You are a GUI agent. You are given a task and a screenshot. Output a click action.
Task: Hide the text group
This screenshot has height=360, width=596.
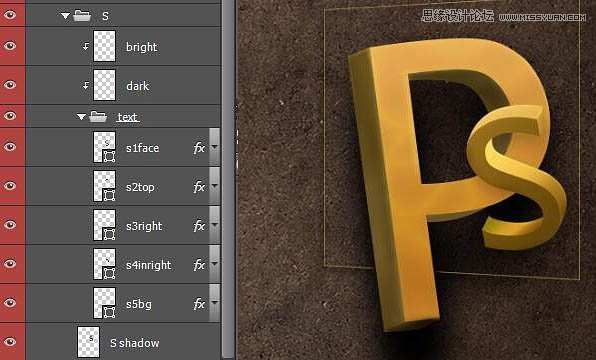click(x=10, y=116)
